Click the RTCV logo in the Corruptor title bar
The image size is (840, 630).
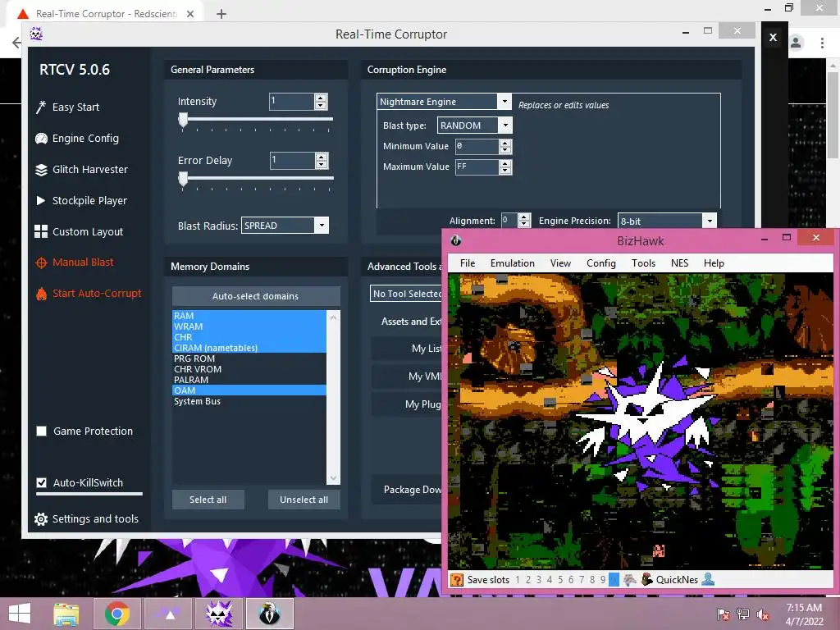click(36, 34)
